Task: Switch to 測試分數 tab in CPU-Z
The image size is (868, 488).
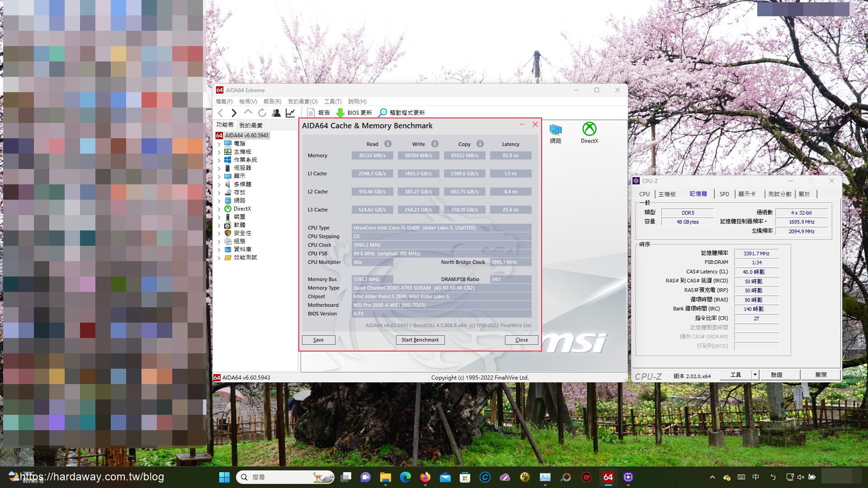Action: [780, 194]
